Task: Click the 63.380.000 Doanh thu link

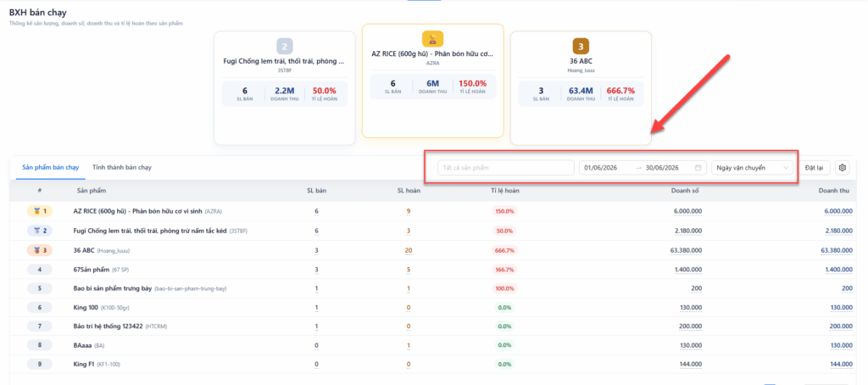Action: pos(837,250)
